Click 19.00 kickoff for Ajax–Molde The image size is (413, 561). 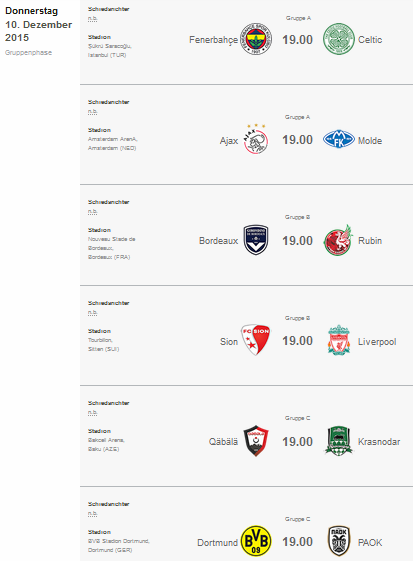297,140
